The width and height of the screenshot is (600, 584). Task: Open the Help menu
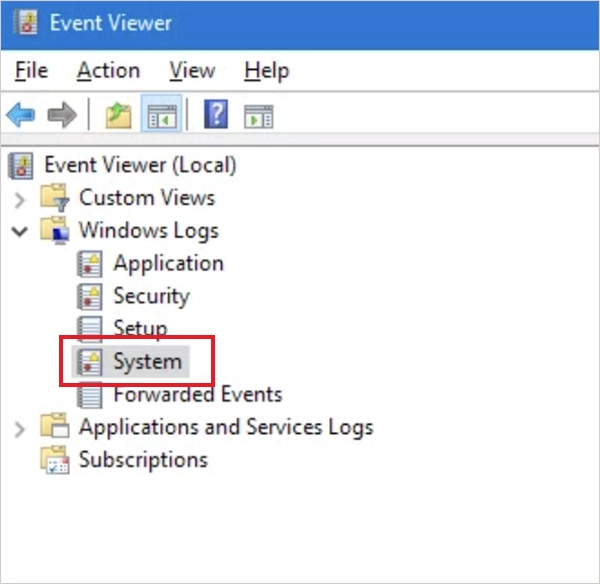pos(267,71)
